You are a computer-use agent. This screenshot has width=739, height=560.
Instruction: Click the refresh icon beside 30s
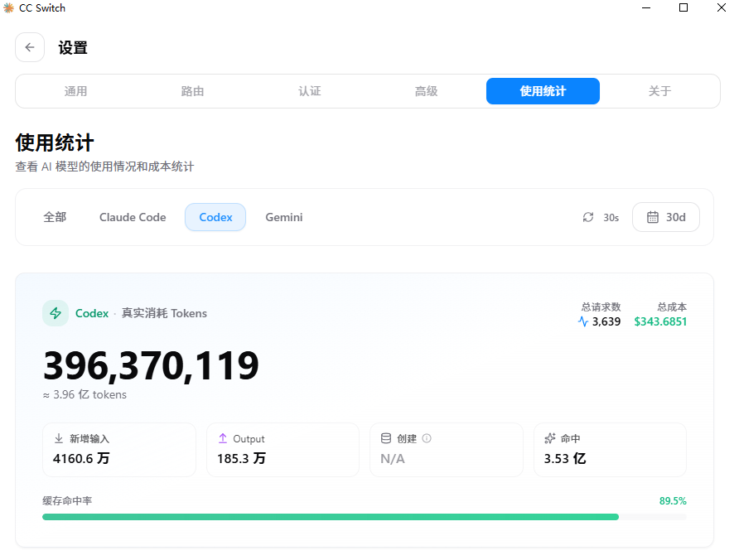coord(587,217)
